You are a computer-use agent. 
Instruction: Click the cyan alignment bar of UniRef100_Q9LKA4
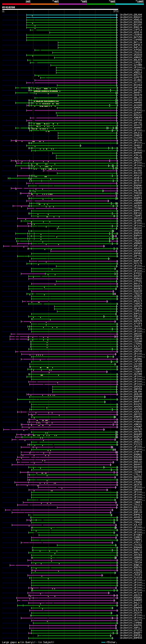point(72,15)
